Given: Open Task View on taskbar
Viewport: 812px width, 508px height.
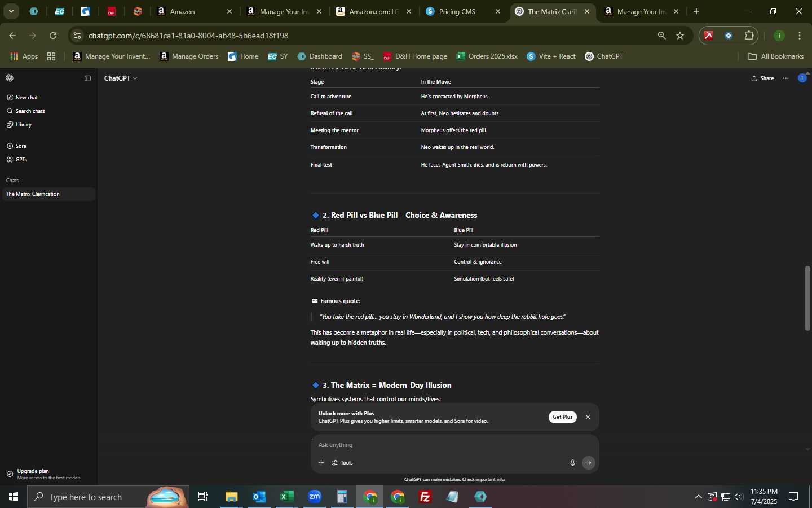Looking at the screenshot, I should pos(203,497).
